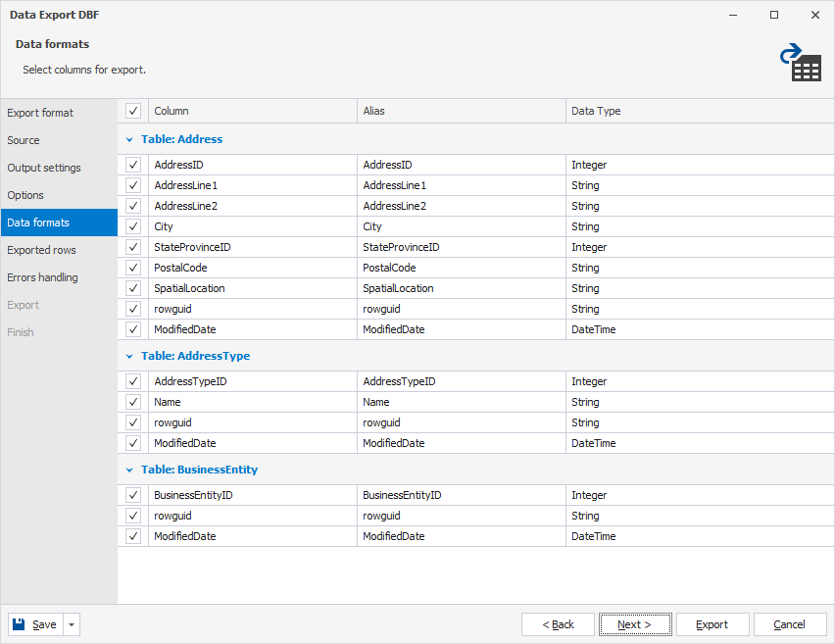Viewport: 835px width, 644px height.
Task: Collapse the Table: AddressType group
Action: (129, 357)
